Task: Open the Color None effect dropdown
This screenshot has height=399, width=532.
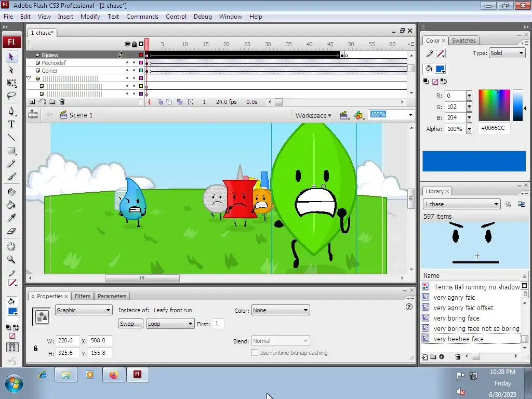Action: [281, 310]
